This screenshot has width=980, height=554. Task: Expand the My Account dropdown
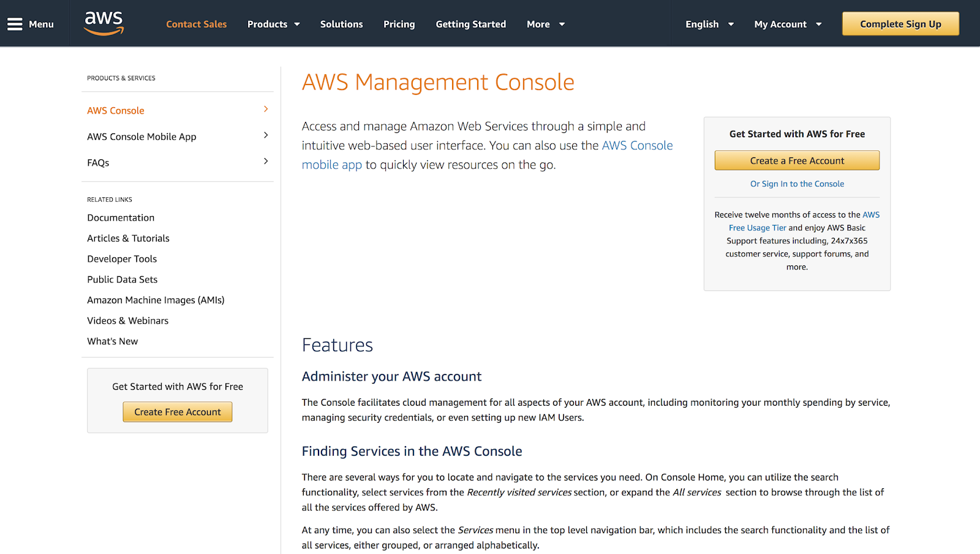788,24
